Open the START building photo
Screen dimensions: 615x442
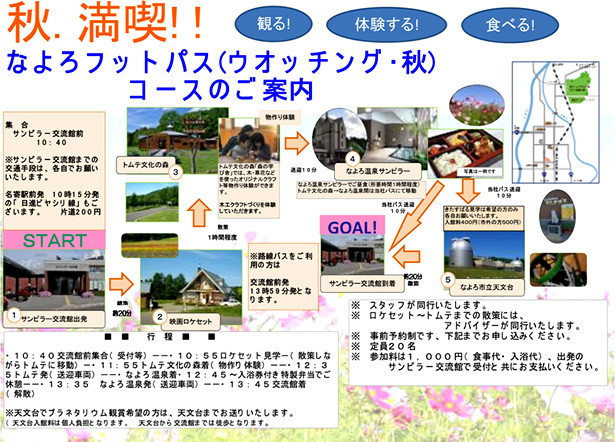point(54,280)
